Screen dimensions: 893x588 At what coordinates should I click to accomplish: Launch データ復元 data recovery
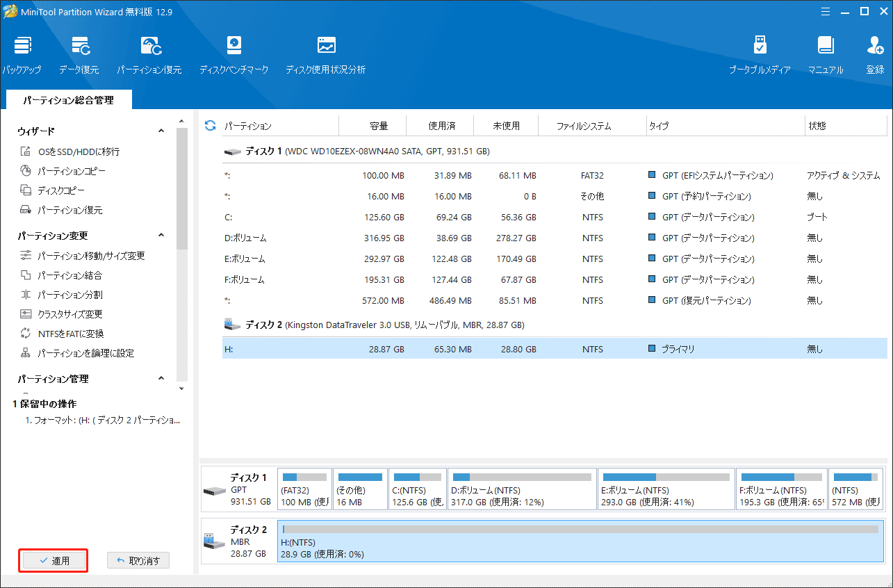point(79,56)
